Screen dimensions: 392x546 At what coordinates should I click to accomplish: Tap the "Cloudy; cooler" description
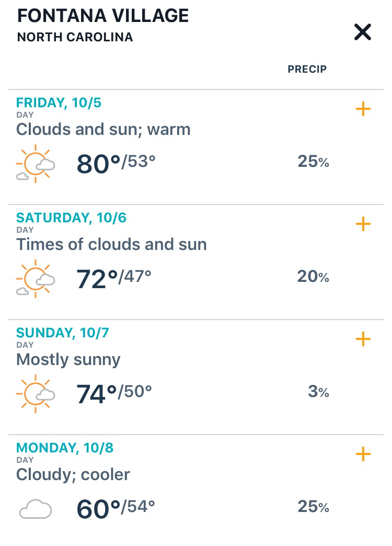[x=73, y=474]
